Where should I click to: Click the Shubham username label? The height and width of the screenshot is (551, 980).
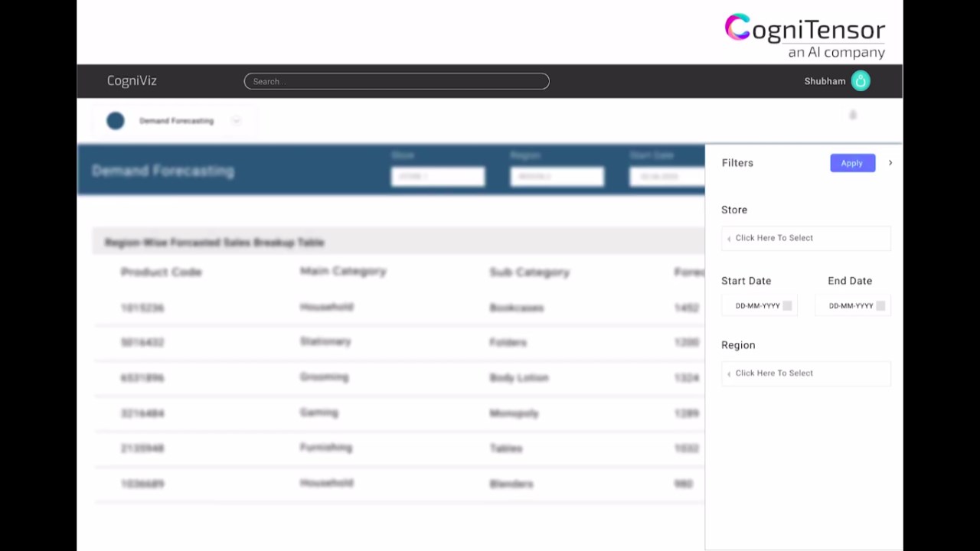click(825, 81)
